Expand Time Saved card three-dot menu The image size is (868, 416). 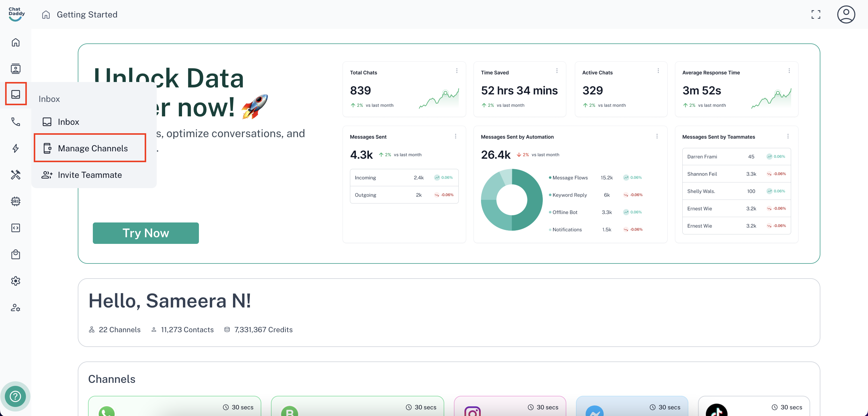point(557,71)
